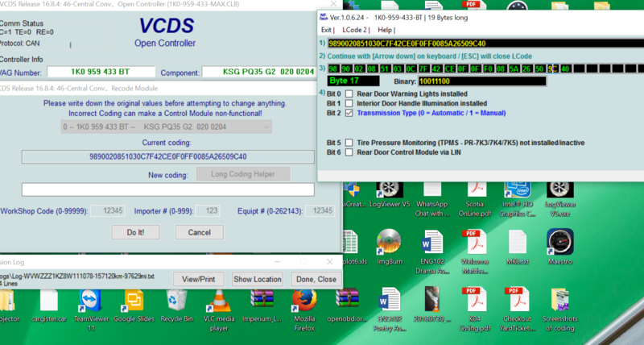This screenshot has width=644, height=345.
Task: Select byte cell 40 in LCode
Action: click(566, 69)
